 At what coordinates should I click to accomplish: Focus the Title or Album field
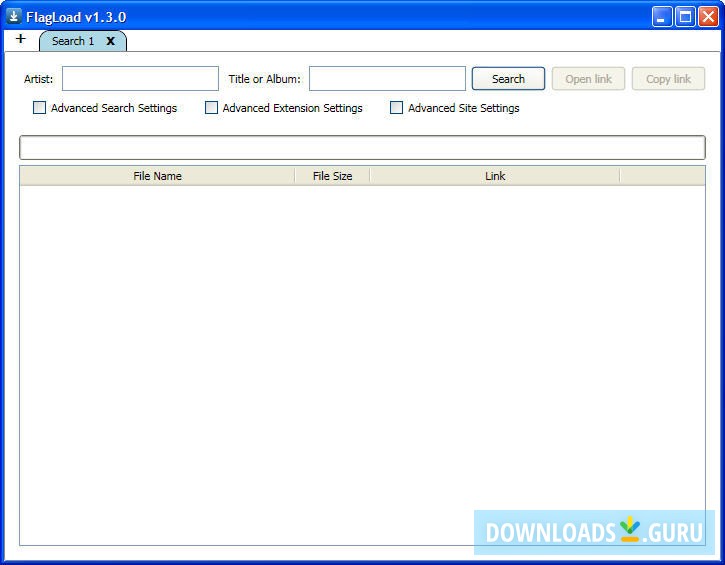pos(387,79)
